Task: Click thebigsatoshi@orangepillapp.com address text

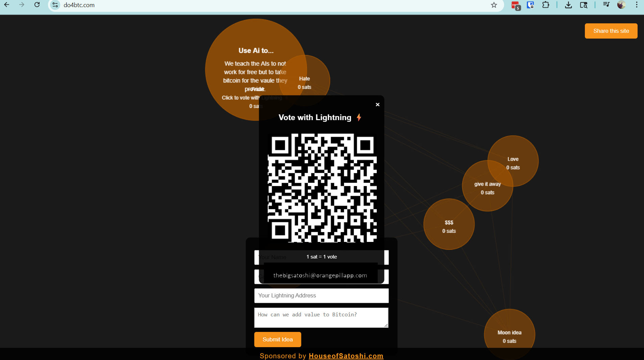Action: (x=320, y=275)
